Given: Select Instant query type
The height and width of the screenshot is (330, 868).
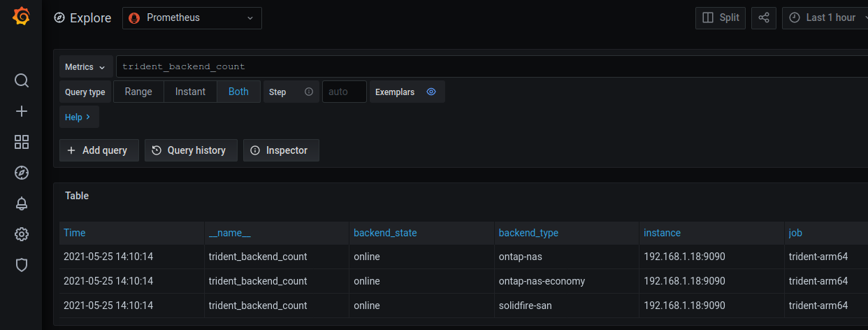Looking at the screenshot, I should click(190, 92).
